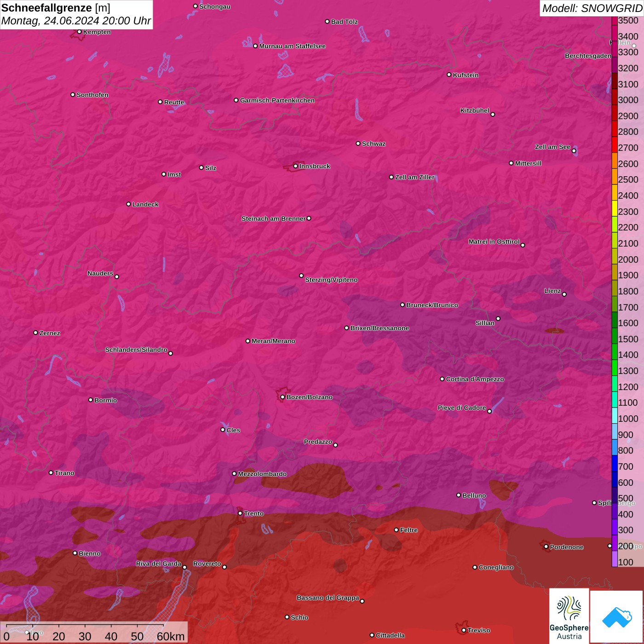The width and height of the screenshot is (644, 644).
Task: Click the 100 violet legend swatch
Action: (x=615, y=558)
